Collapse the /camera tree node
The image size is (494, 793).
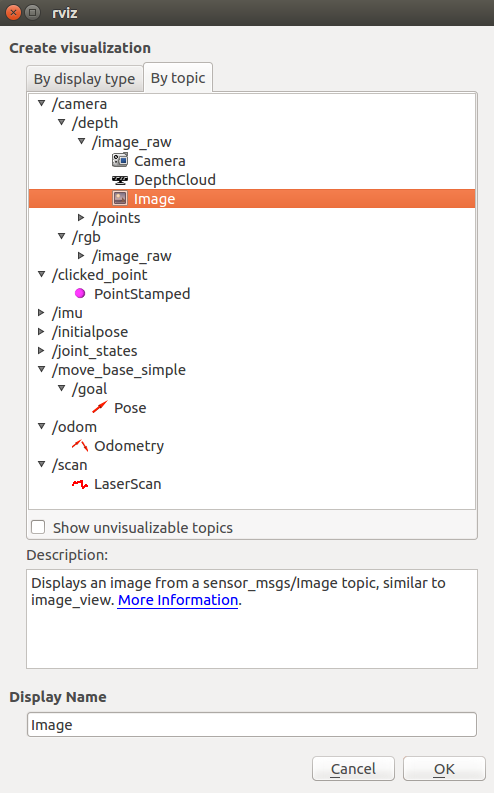point(41,104)
